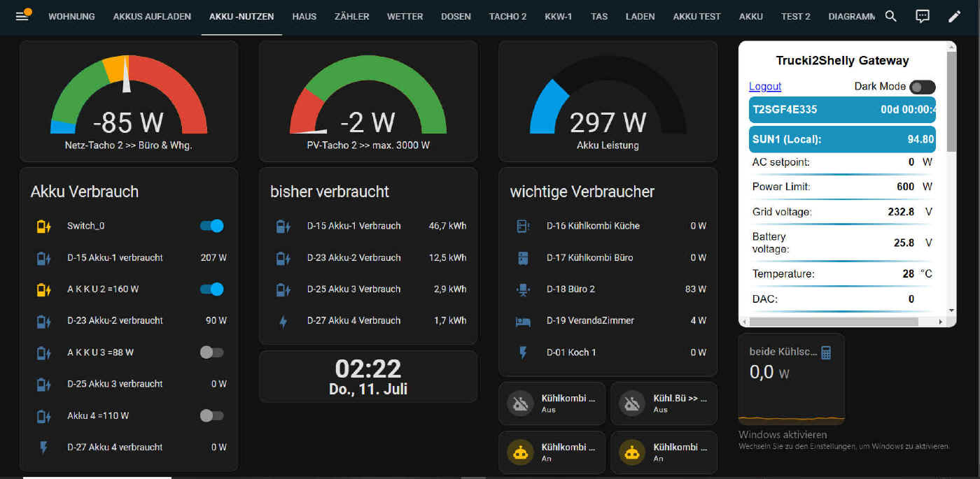Viewport: 980px width, 479px height.
Task: Click the D-23 Akku-2 verbraucht battery icon
Action: click(43, 320)
